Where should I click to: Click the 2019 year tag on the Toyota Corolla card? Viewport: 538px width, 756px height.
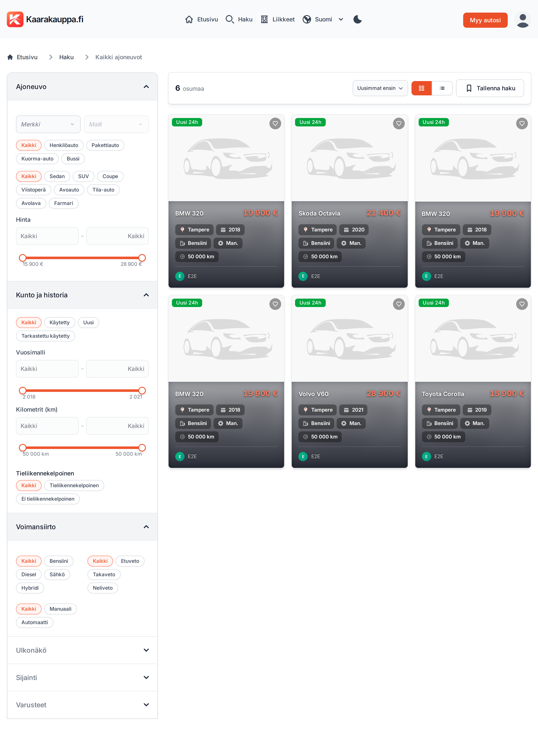(x=477, y=410)
